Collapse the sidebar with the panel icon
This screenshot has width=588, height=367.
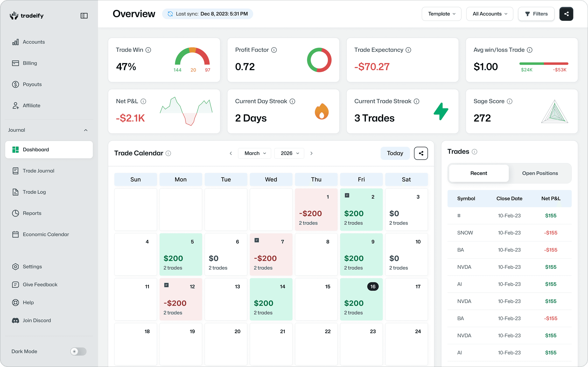click(84, 16)
